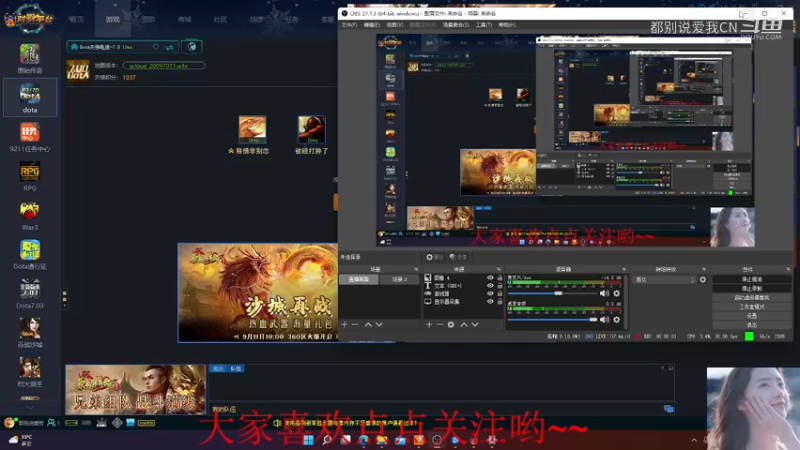
Task: Enable Studio Mode button in OBS Controls
Action: point(752,307)
